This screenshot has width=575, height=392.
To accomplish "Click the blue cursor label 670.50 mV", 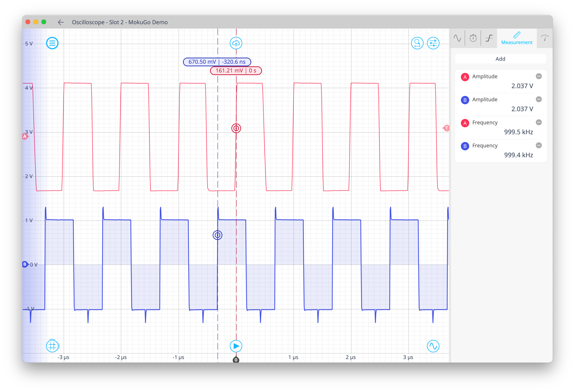I will (x=217, y=62).
